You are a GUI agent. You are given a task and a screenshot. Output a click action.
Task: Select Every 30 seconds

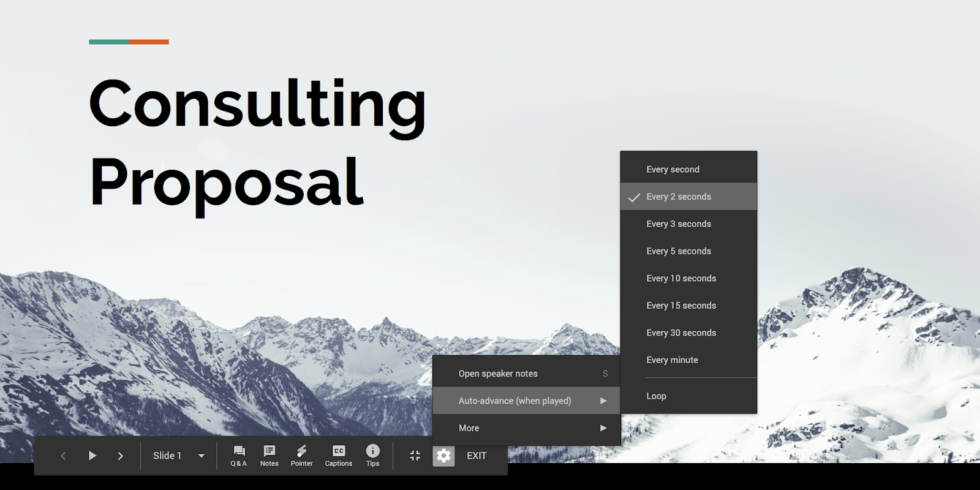click(688, 333)
